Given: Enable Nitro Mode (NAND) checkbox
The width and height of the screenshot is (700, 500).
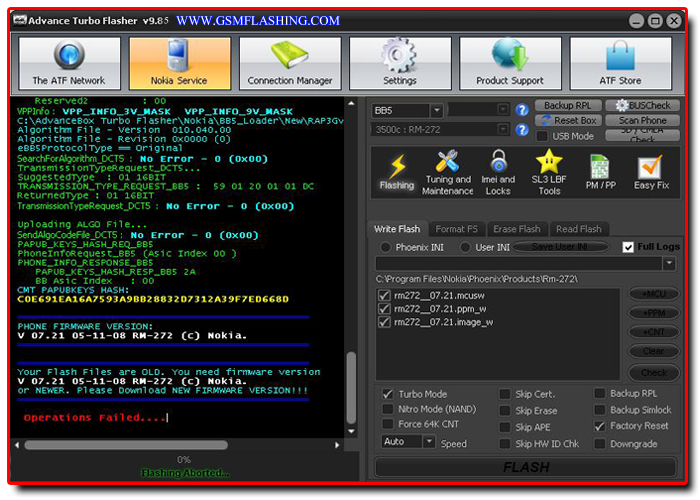Looking at the screenshot, I should [388, 409].
